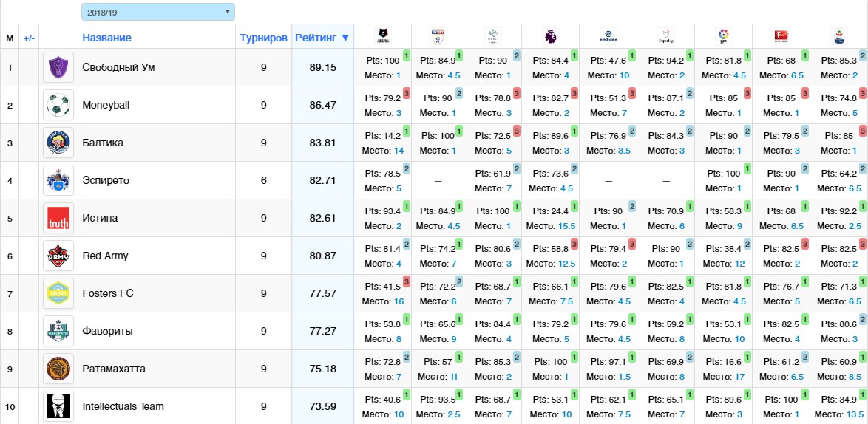Sort table by Название column
This screenshot has height=424, width=868.
click(x=106, y=38)
